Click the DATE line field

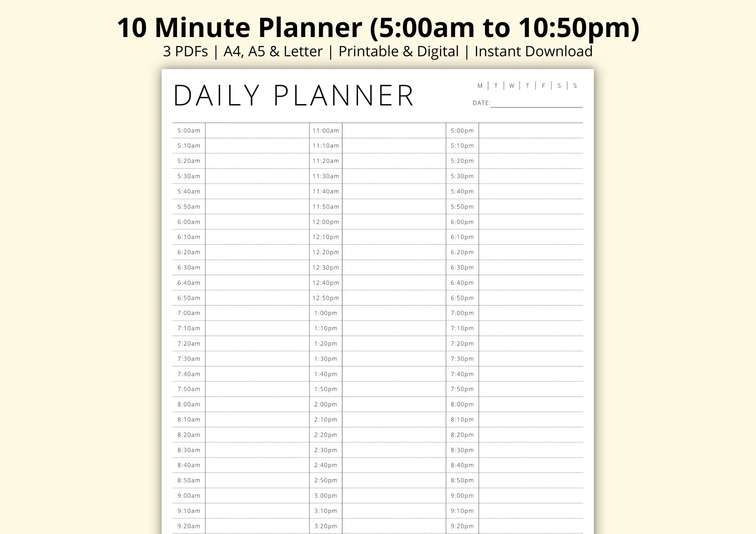point(536,103)
